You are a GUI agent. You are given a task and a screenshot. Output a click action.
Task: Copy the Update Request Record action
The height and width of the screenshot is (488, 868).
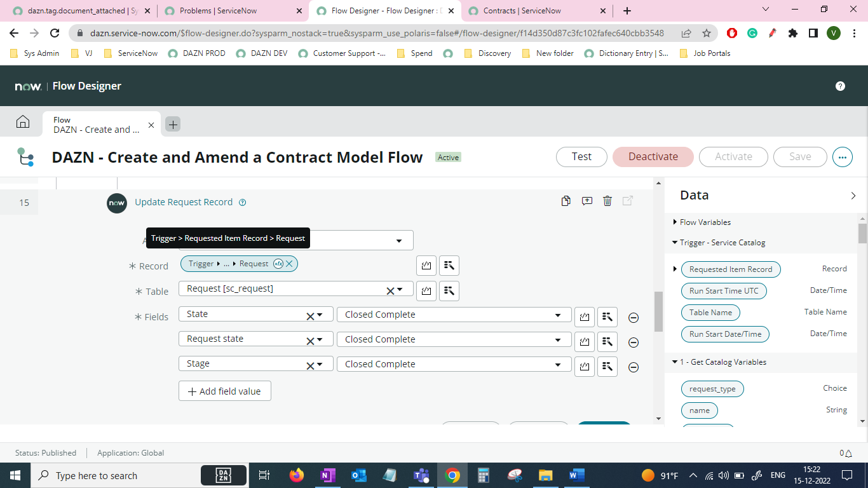(566, 201)
